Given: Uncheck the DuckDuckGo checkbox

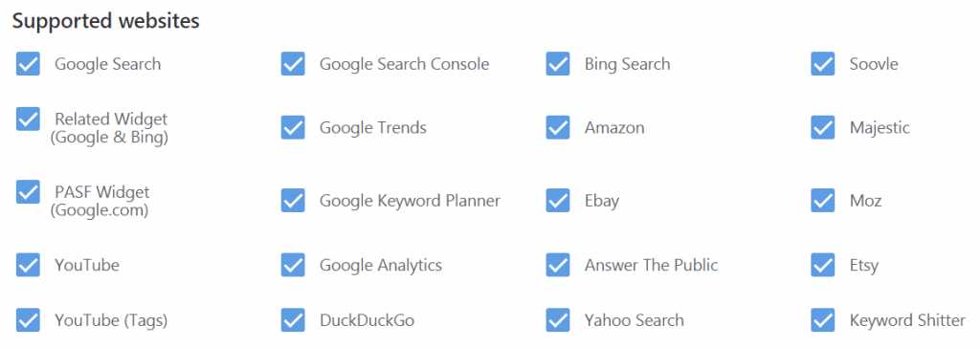Looking at the screenshot, I should (293, 320).
